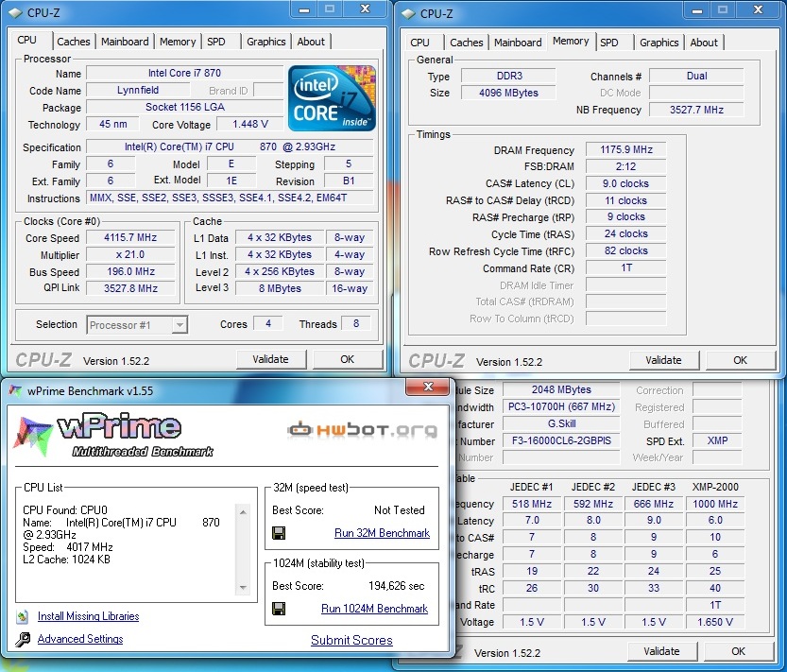Click the wPrime icon in the title bar
Screen dimensions: 787x672
click(14, 388)
